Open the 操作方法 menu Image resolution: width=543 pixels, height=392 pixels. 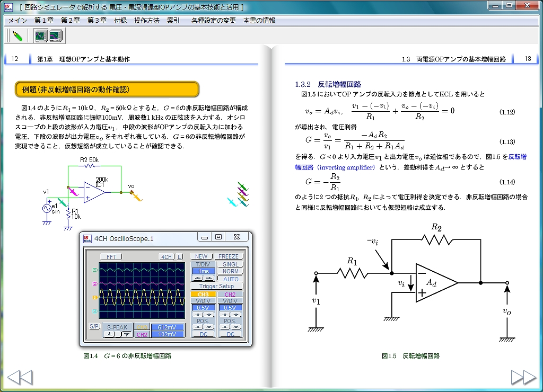point(147,21)
